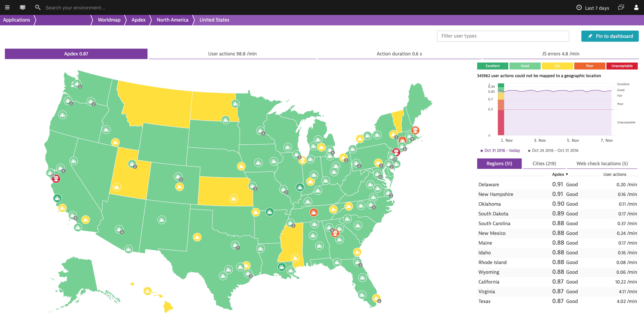The width and height of the screenshot is (644, 320).
Task: Open the clock timeframe icon
Action: click(579, 7)
